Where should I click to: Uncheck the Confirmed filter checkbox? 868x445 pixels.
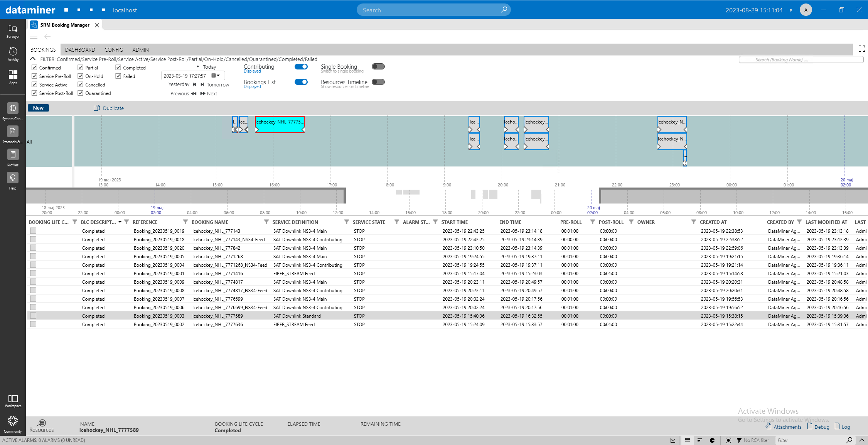[x=34, y=68]
